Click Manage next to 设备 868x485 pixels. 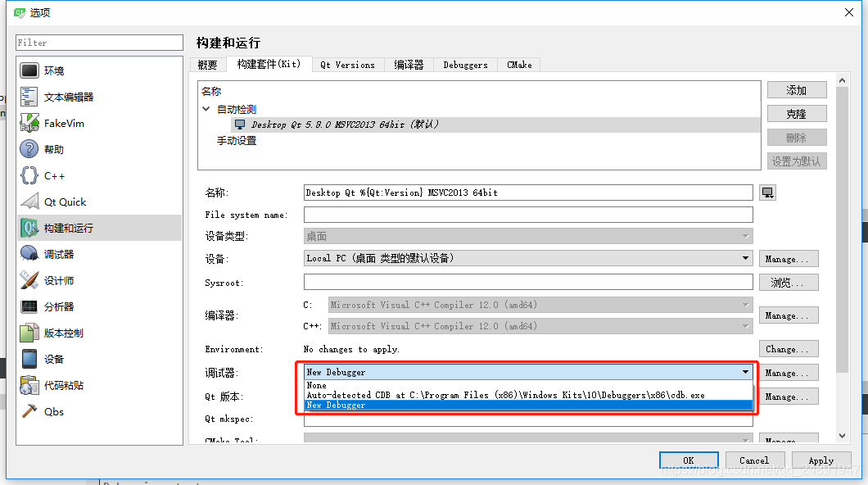789,259
